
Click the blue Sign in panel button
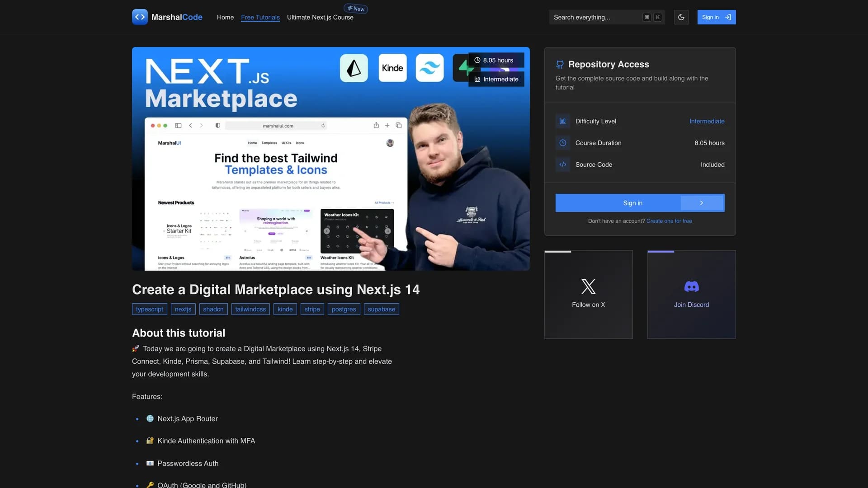(x=632, y=203)
